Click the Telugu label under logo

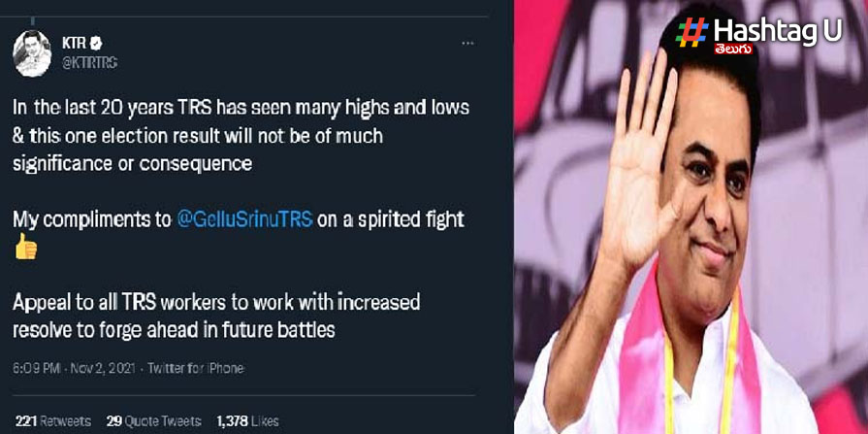(x=733, y=49)
